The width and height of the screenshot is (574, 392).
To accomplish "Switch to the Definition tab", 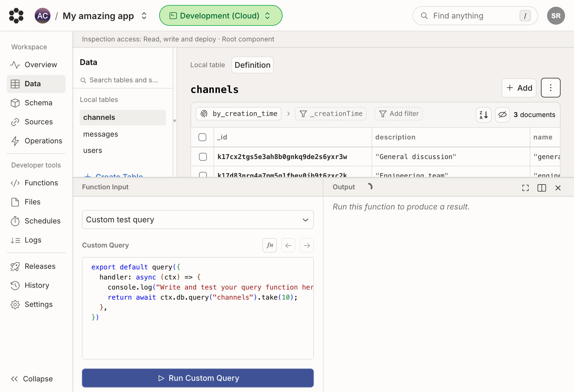I will pos(253,65).
